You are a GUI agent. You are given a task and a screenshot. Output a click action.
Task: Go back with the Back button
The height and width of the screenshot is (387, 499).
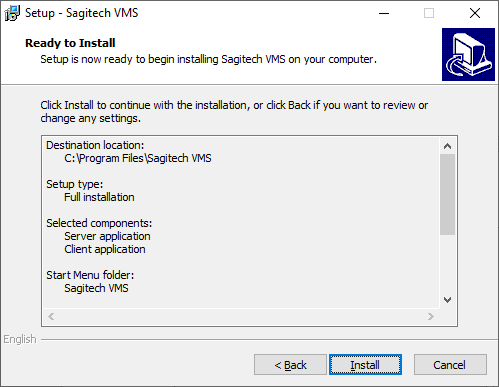pos(290,365)
